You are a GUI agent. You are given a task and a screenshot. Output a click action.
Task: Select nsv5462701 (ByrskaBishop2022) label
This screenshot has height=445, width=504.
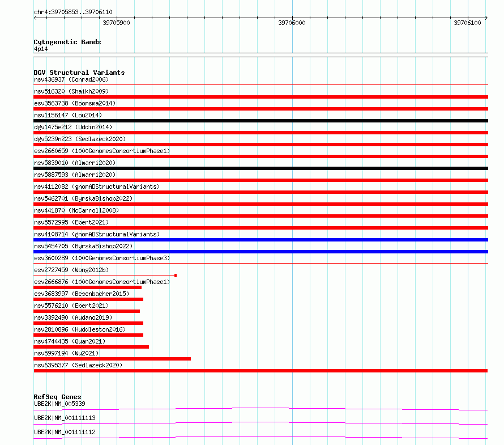(x=83, y=198)
